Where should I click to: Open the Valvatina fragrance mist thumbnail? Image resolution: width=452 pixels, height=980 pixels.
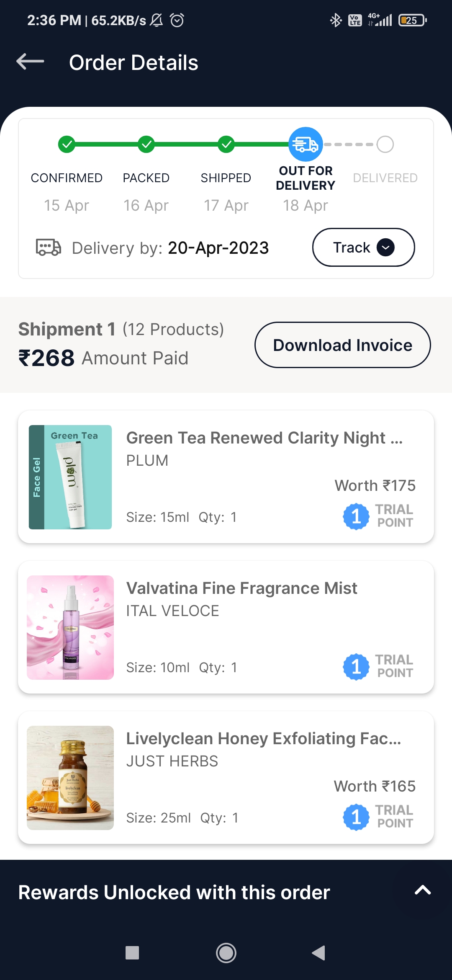pos(70,627)
